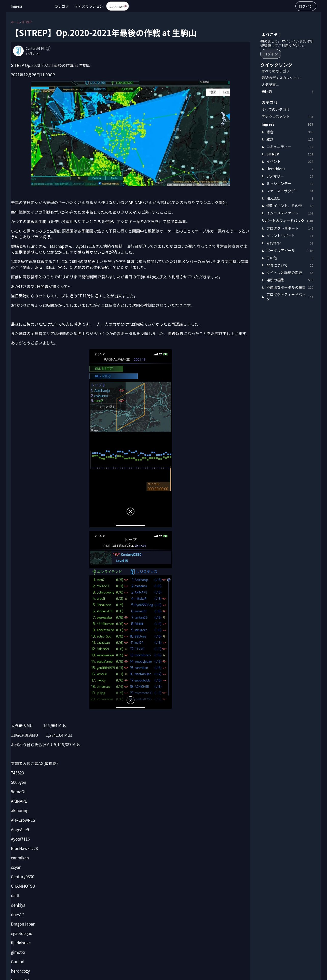Click participant name heroncozy in list
This screenshot has height=980, width=327.
click(x=21, y=971)
